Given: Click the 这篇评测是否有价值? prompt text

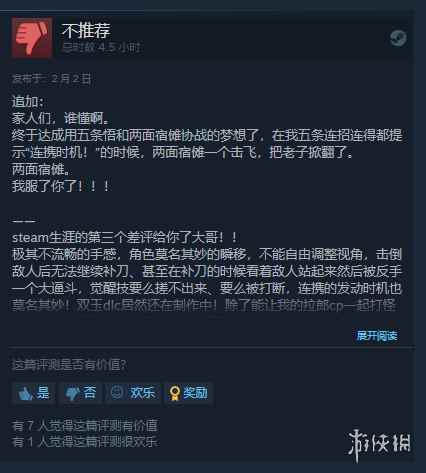Looking at the screenshot, I should [69, 365].
